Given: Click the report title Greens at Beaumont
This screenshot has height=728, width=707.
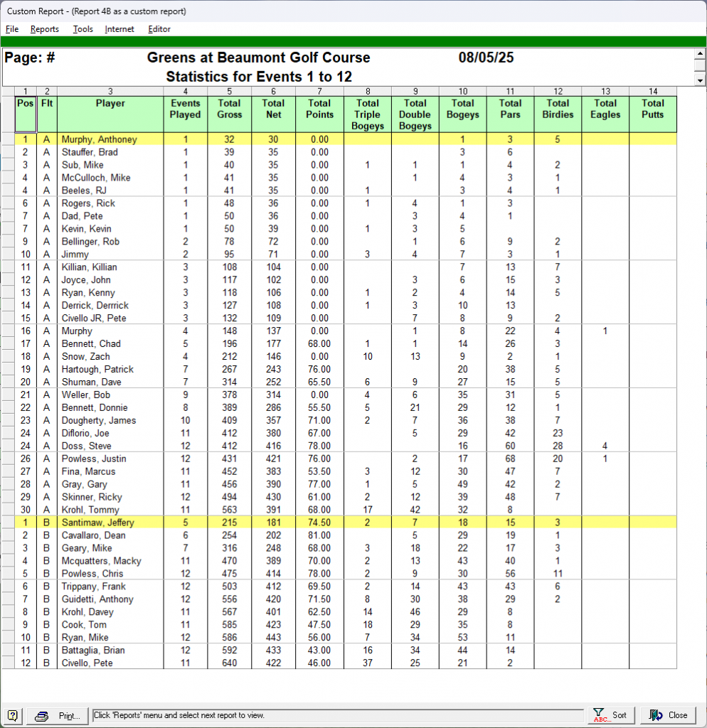Looking at the screenshot, I should click(x=258, y=58).
